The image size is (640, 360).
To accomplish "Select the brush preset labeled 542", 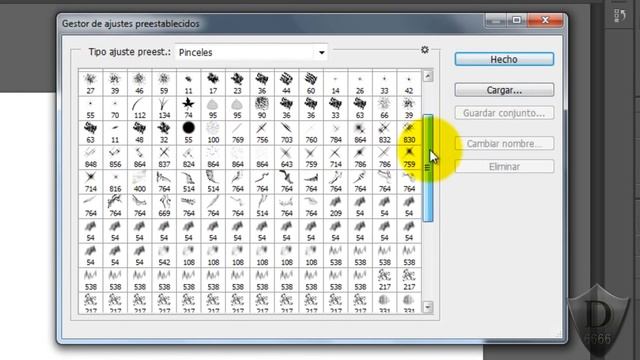I will [x=164, y=255].
